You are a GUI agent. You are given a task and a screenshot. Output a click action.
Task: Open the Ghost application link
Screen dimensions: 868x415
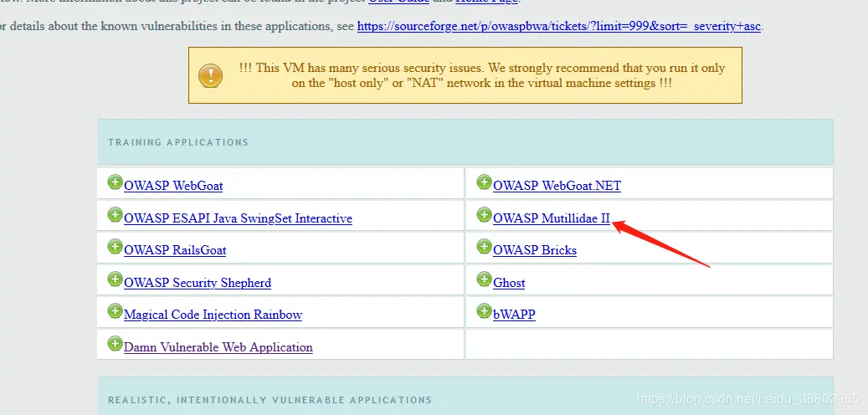click(x=509, y=284)
